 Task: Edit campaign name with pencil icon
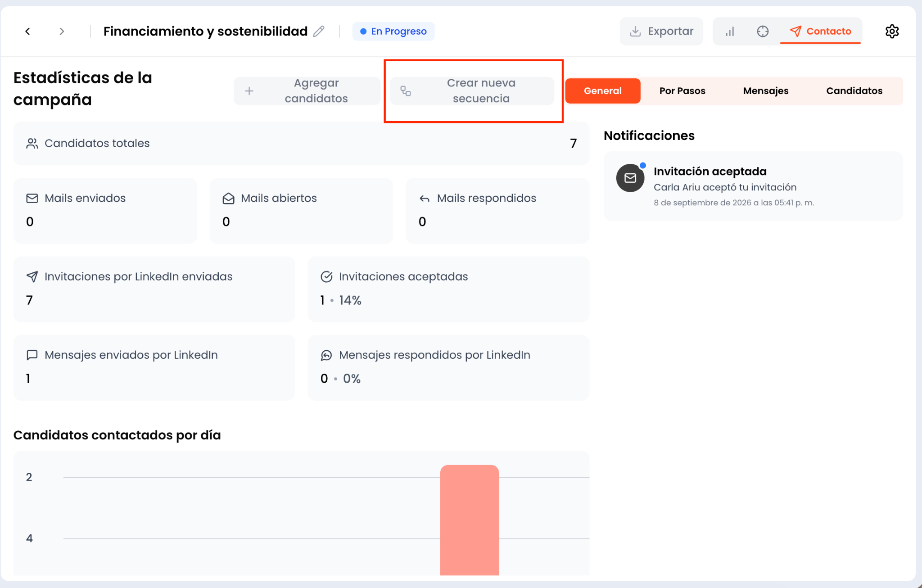319,31
